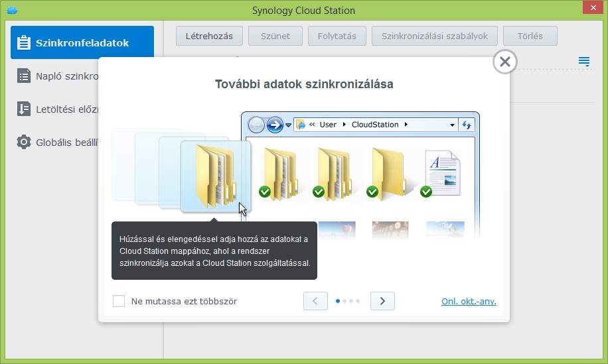
Task: Go to the previous tutorial slide
Action: click(x=315, y=301)
